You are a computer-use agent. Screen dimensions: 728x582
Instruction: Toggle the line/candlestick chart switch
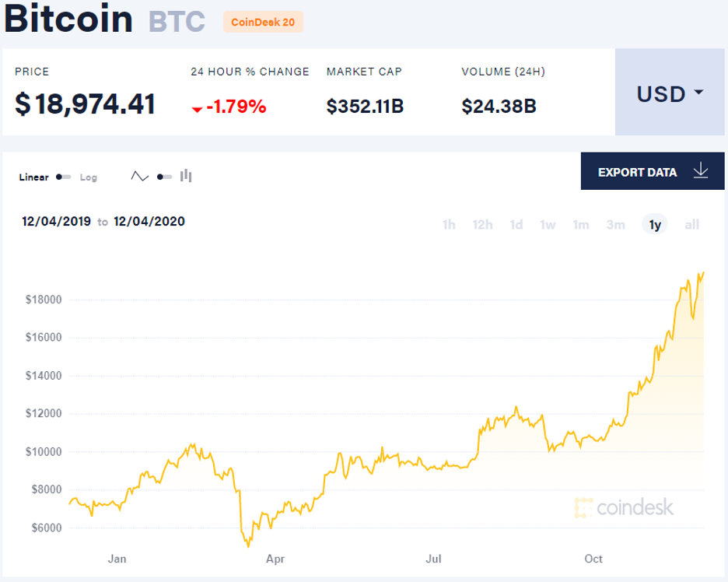[x=164, y=177]
